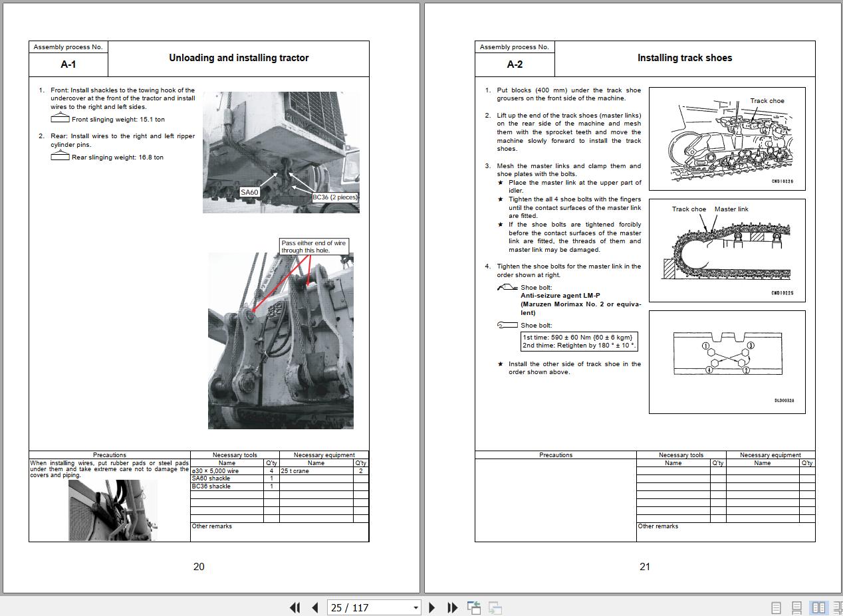Click the ripper cylinder pin photo
This screenshot has width=843, height=616.
tap(281, 340)
